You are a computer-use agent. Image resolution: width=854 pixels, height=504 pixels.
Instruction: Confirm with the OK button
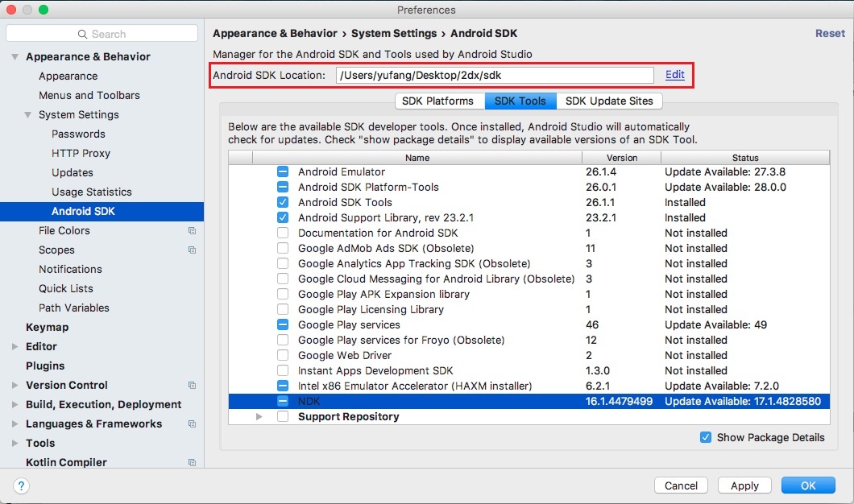(x=808, y=485)
